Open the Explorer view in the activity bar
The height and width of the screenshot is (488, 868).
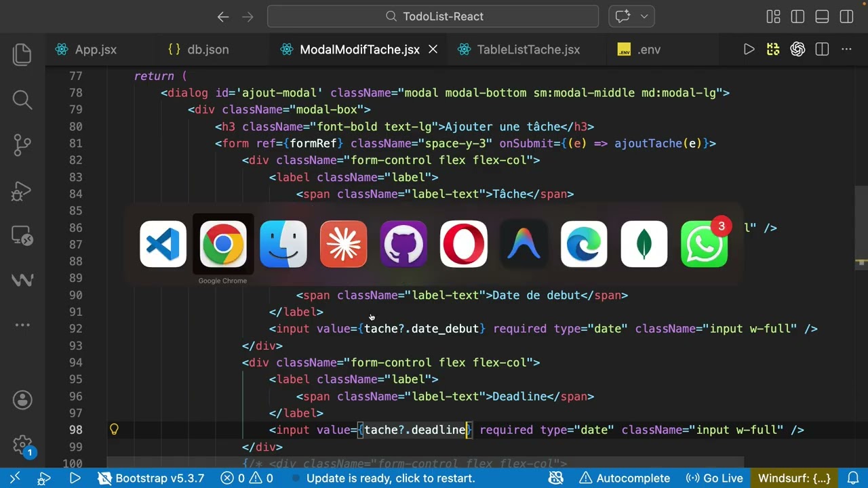(22, 54)
